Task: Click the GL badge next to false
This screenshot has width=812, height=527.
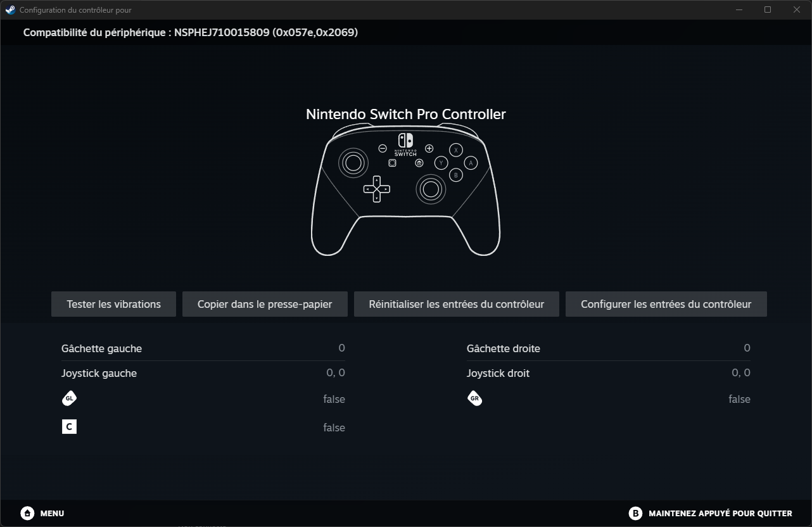Action: click(69, 398)
